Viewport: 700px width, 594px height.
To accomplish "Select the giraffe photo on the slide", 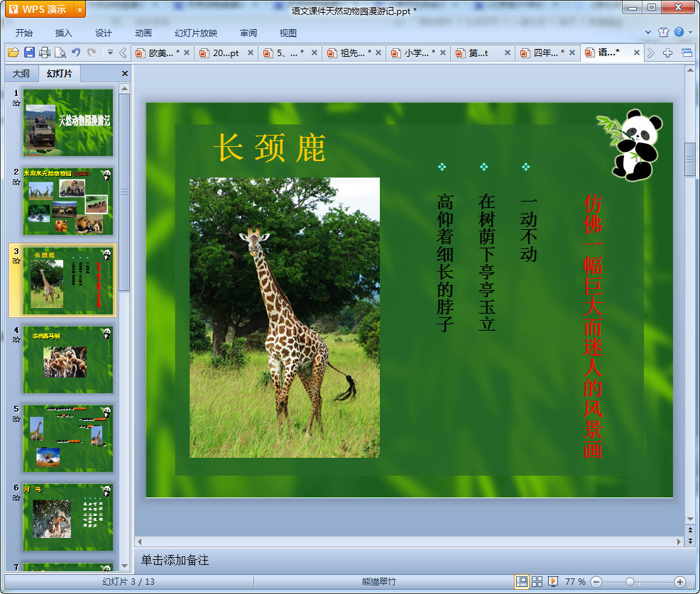I will pos(285,318).
